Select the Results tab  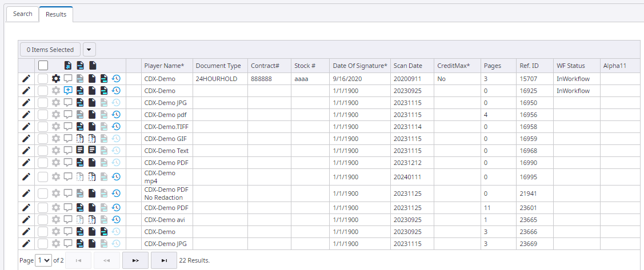pos(56,14)
